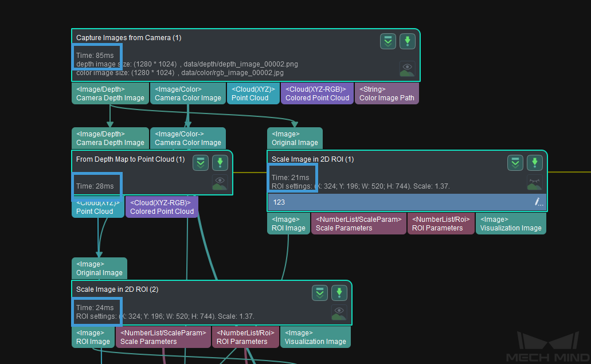The height and width of the screenshot is (364, 591).
Task: Run the Capture Images from Camera step
Action: click(407, 41)
